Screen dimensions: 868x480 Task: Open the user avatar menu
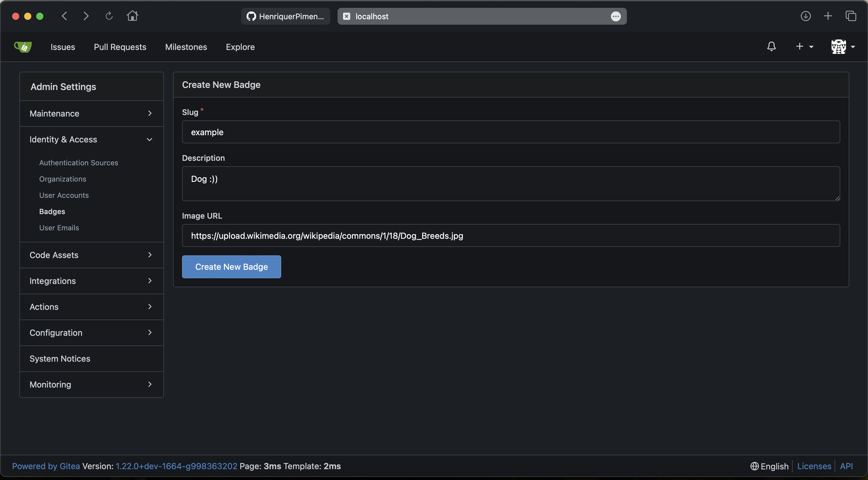click(x=843, y=46)
